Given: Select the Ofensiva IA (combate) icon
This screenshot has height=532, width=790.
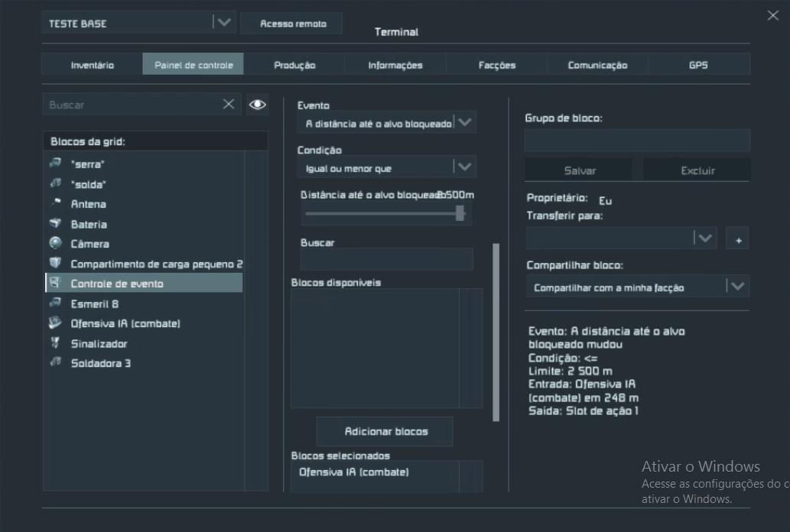Looking at the screenshot, I should (55, 323).
